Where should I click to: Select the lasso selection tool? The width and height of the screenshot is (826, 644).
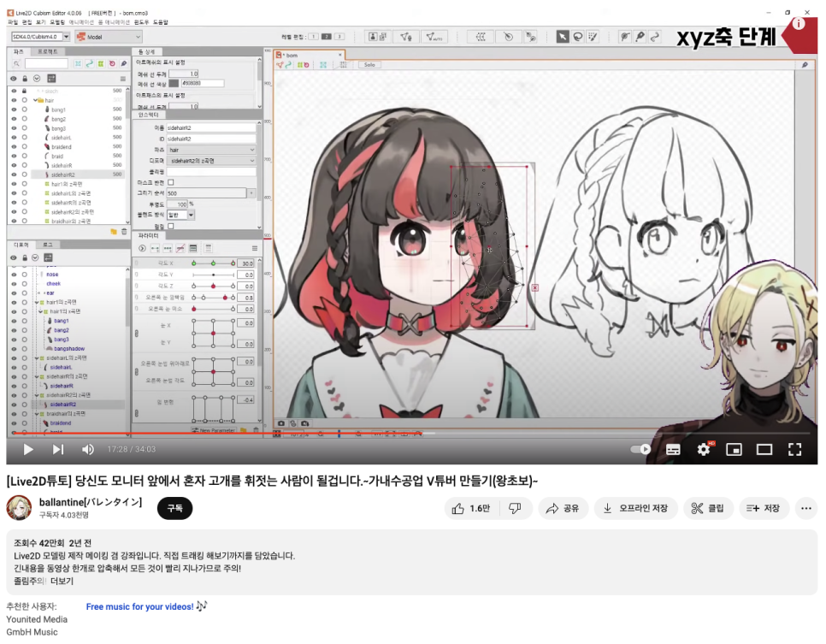click(x=578, y=37)
